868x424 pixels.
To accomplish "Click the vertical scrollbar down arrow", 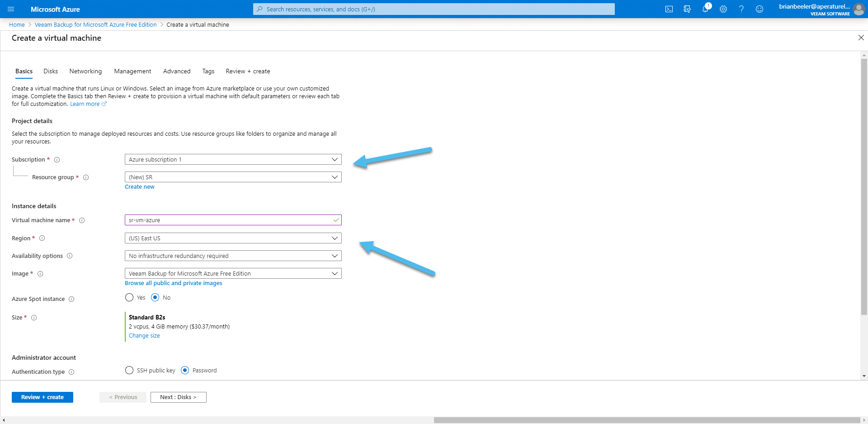I will pos(864,376).
